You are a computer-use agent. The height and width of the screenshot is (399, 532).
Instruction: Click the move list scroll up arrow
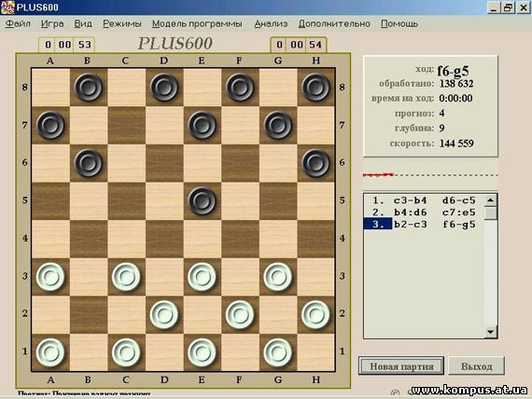(490, 200)
